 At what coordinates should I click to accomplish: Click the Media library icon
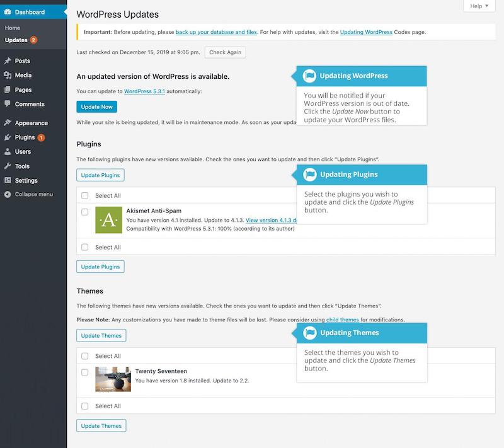pyautogui.click(x=8, y=75)
